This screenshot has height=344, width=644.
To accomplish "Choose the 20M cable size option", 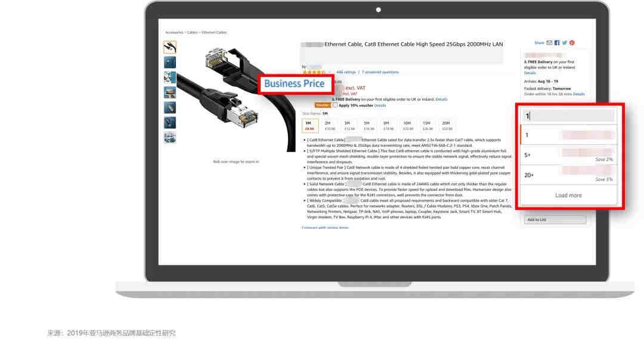I will (x=446, y=126).
